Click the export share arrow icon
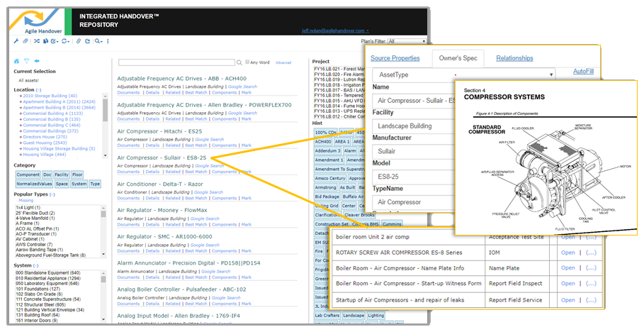 [x=87, y=41]
